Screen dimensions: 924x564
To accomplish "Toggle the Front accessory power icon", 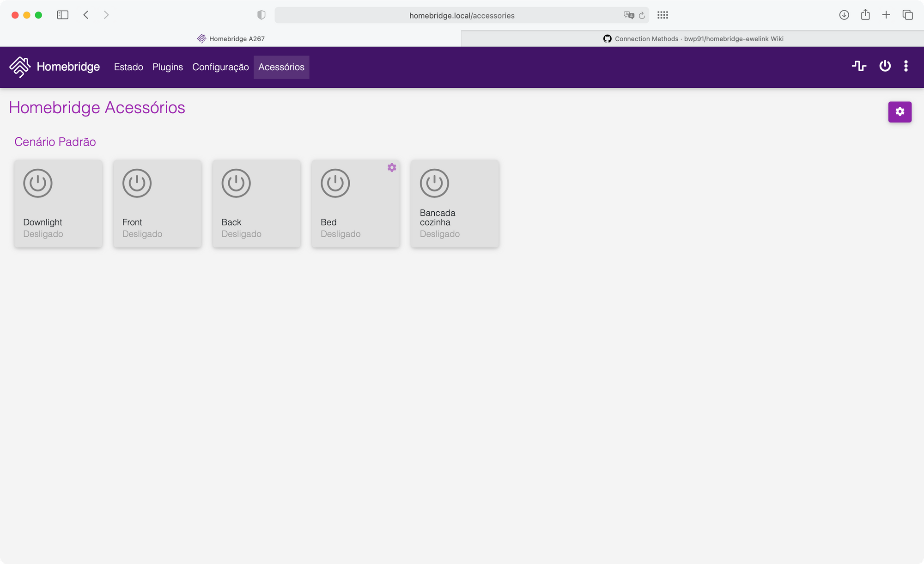I will click(137, 183).
